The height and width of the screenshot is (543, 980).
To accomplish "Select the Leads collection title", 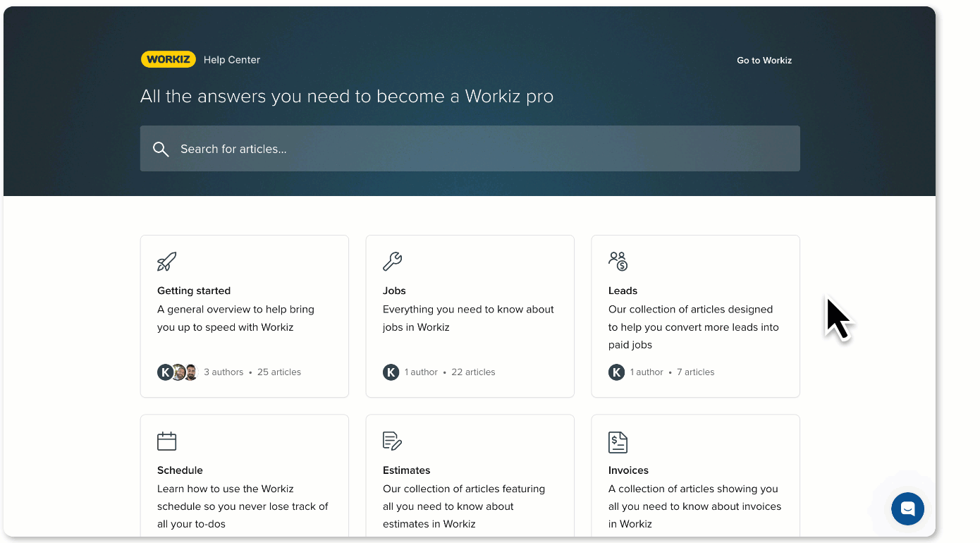I will (623, 291).
